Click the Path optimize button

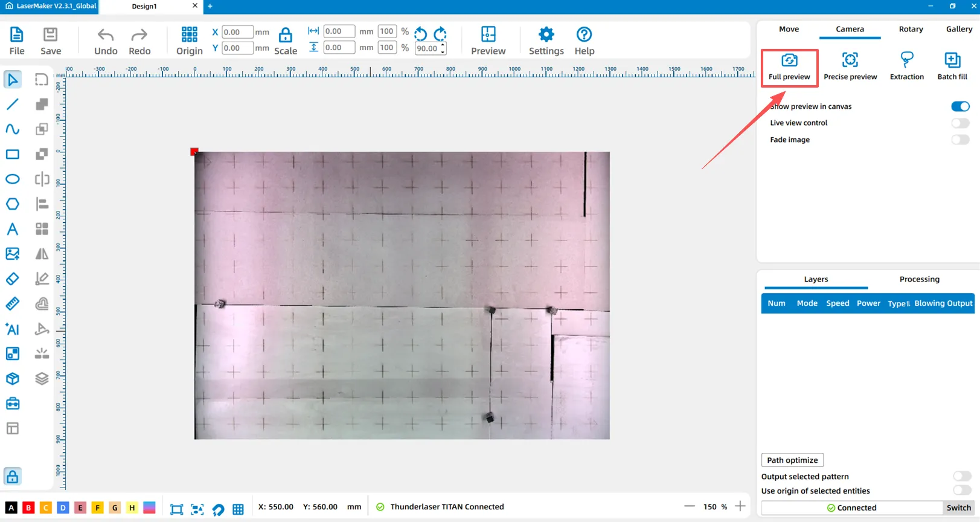(792, 460)
